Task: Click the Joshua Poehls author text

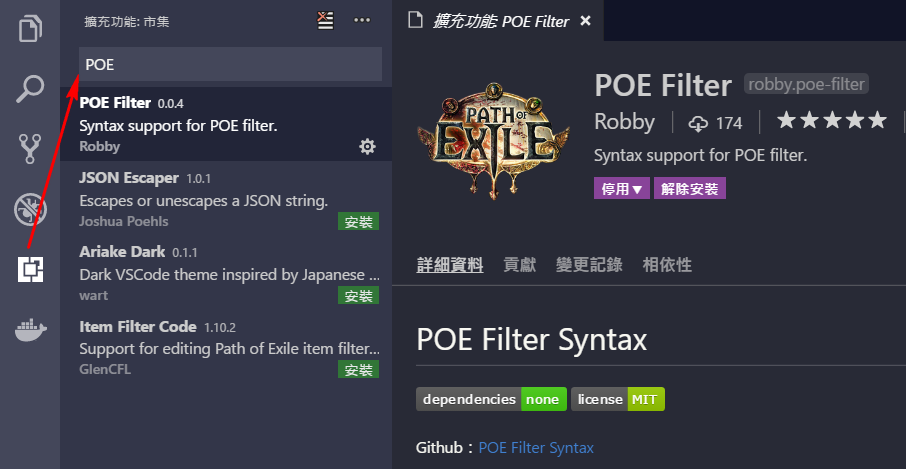Action: pyautogui.click(x=124, y=221)
